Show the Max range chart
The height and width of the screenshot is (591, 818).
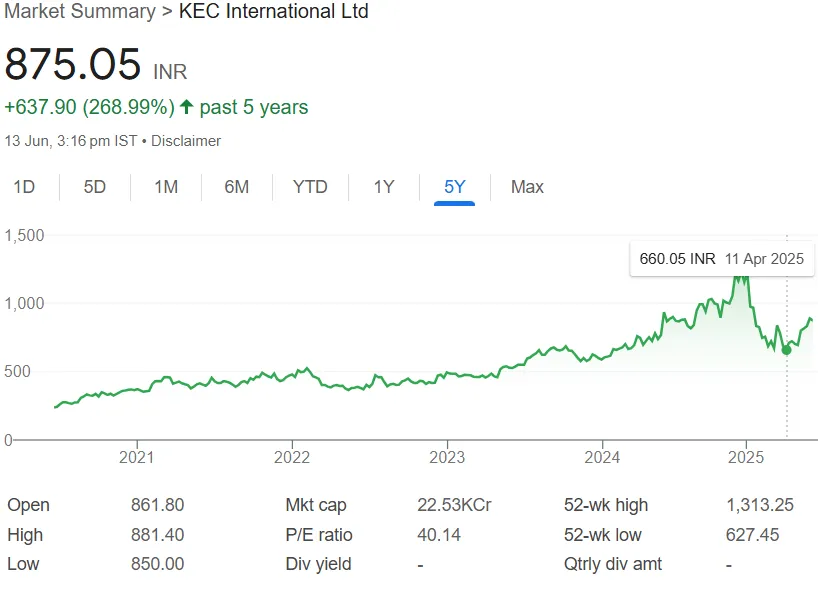[x=527, y=187]
